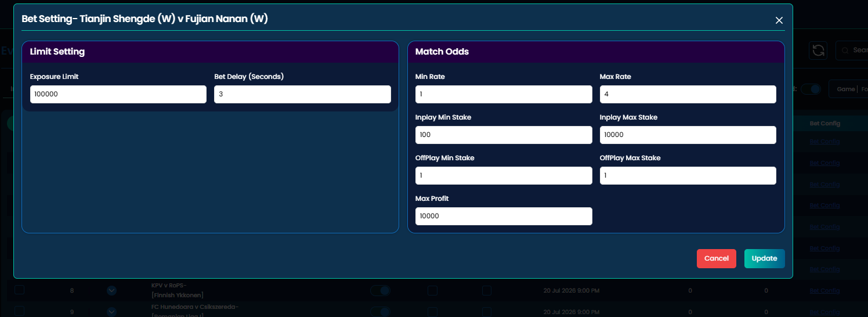Viewport: 868px width, 317px height.
Task: Click the 'Max Profit' label text
Action: 432,199
